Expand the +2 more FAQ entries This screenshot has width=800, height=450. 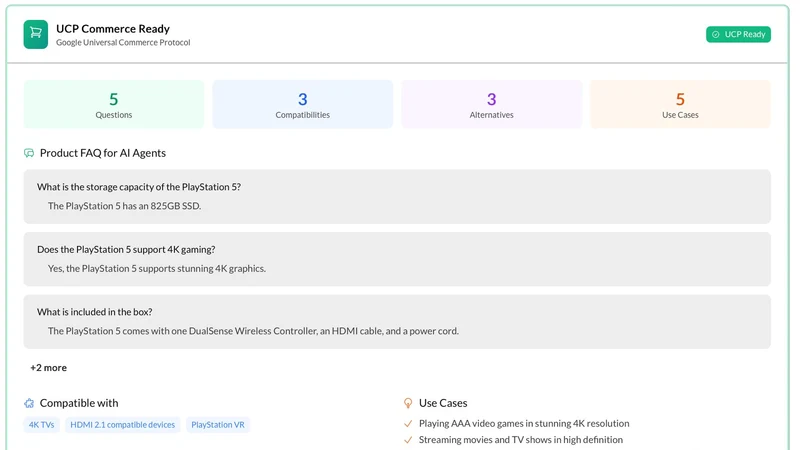pos(48,367)
